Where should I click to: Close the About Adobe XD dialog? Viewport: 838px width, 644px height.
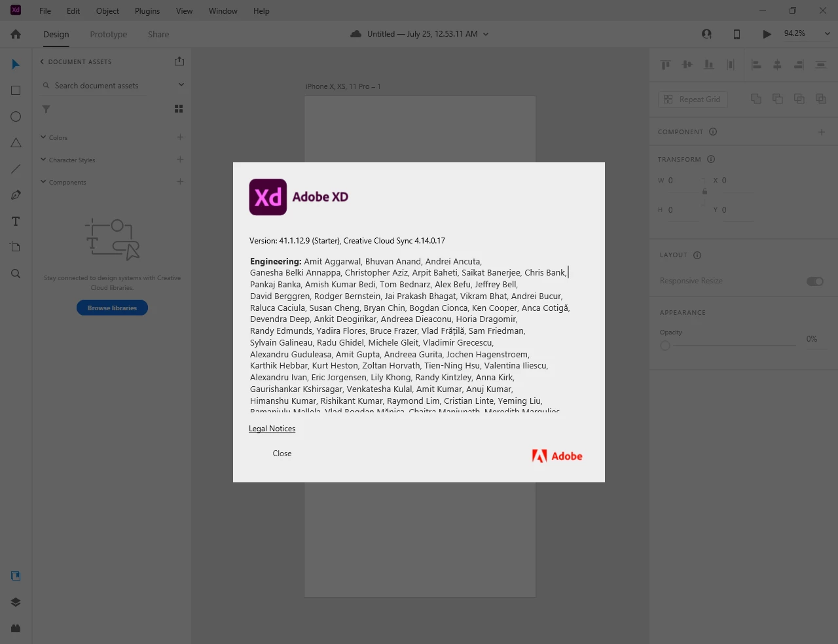tap(282, 454)
